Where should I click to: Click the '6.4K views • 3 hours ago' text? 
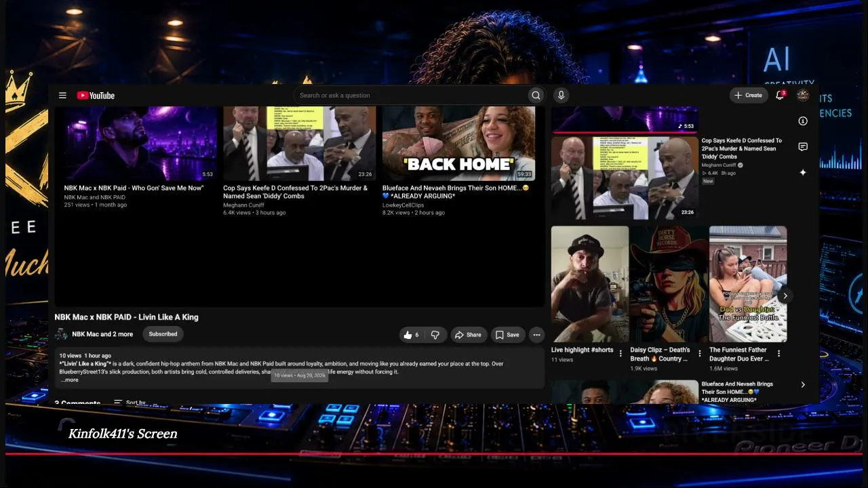[254, 213]
